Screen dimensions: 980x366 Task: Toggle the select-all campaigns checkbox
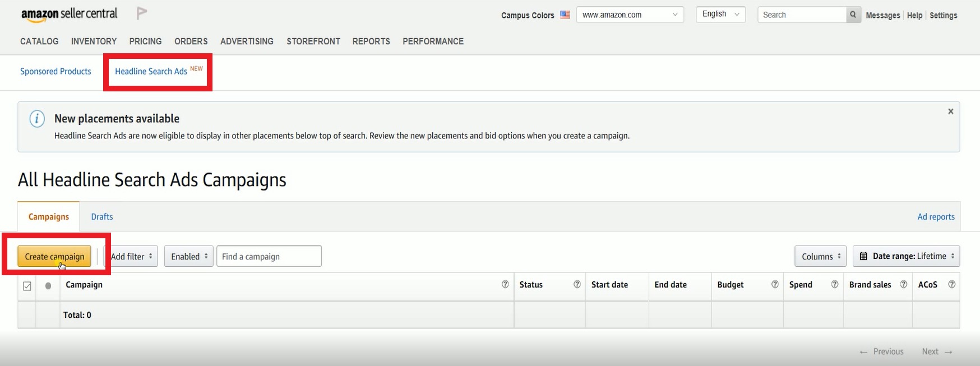click(x=27, y=286)
